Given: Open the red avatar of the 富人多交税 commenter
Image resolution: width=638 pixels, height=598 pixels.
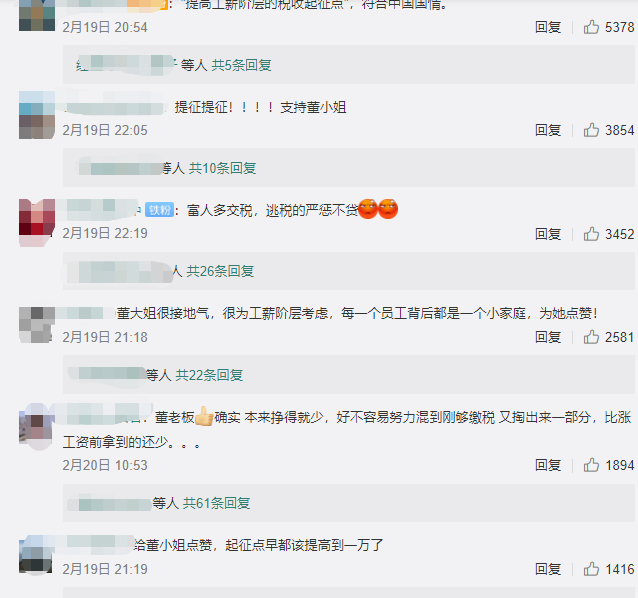Looking at the screenshot, I should coord(37,223).
